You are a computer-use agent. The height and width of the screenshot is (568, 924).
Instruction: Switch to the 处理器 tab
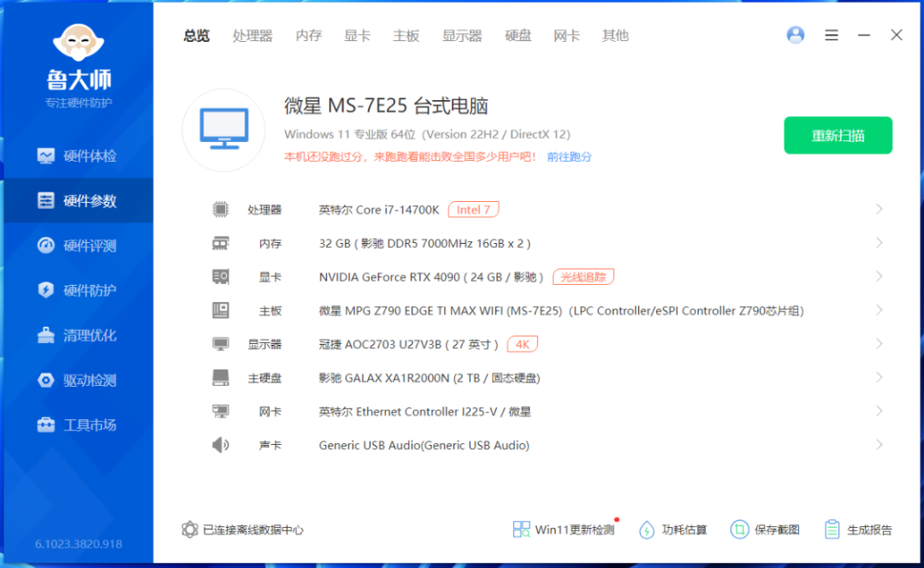click(x=252, y=36)
